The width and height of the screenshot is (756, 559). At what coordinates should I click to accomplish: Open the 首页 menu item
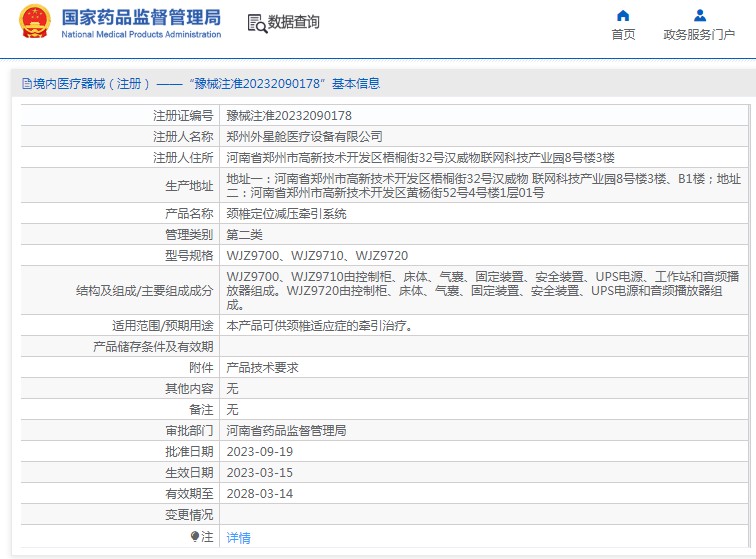coord(623,35)
